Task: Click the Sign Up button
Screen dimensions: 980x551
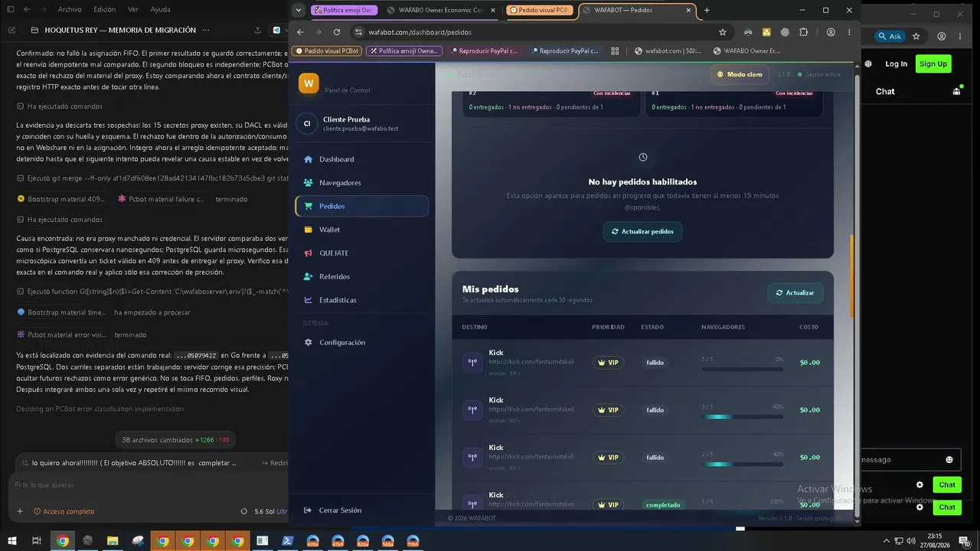Action: coord(933,64)
